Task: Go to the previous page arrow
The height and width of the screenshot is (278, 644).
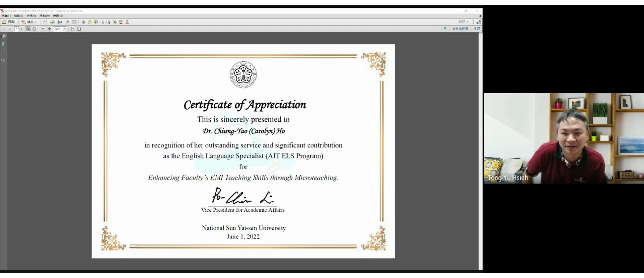Action: 4,29
